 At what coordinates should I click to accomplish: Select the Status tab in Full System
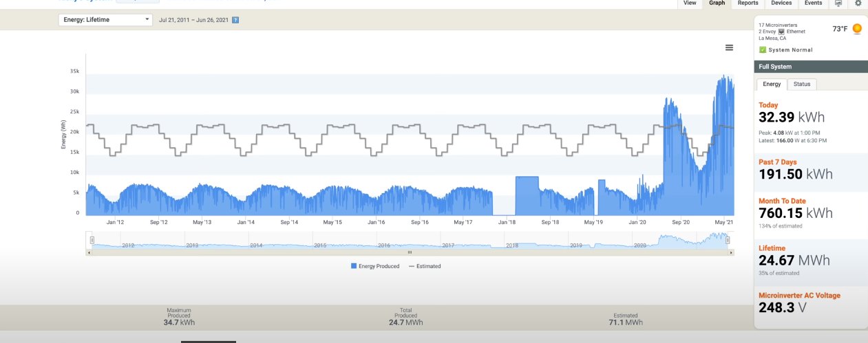[x=802, y=84]
